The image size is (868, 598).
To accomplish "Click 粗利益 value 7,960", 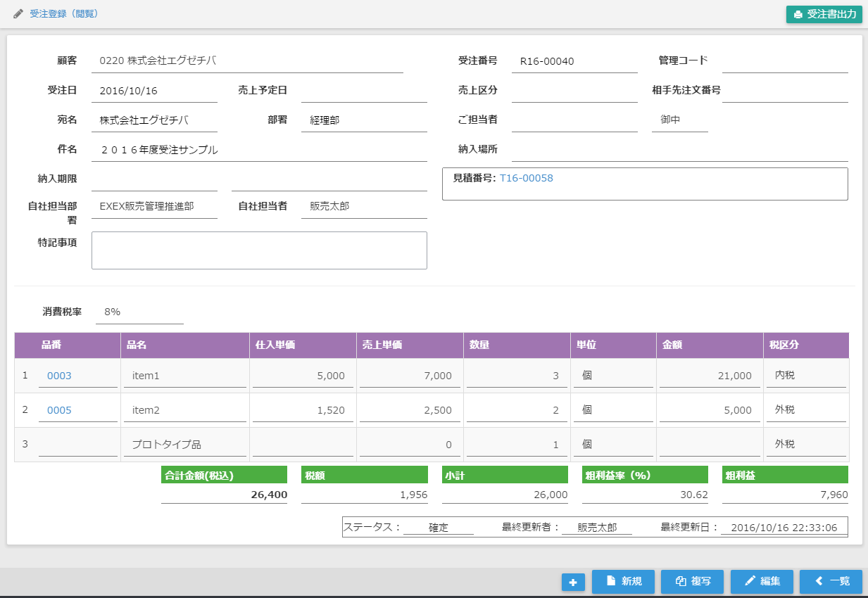I will pyautogui.click(x=785, y=495).
